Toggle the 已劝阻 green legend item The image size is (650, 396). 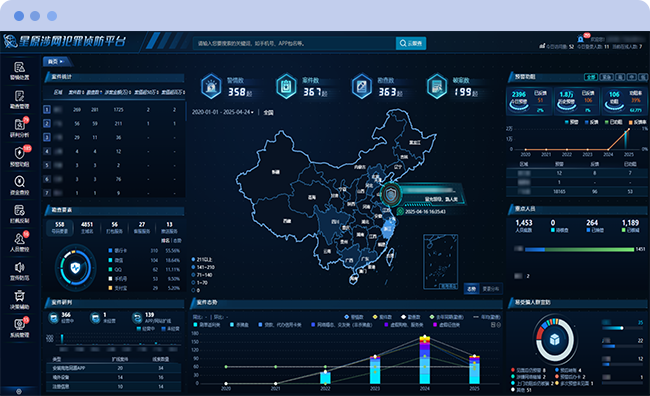tap(614, 122)
